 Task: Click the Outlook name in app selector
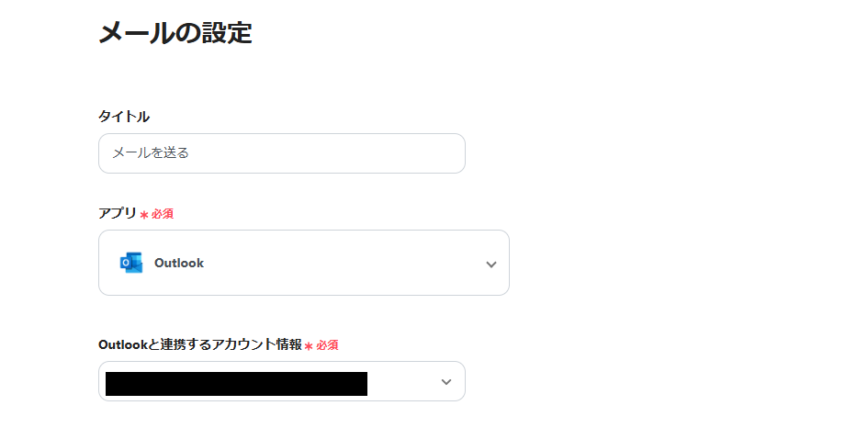(179, 263)
